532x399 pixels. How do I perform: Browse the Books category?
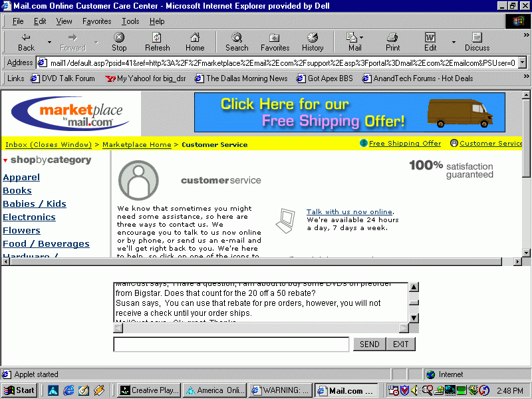(17, 191)
